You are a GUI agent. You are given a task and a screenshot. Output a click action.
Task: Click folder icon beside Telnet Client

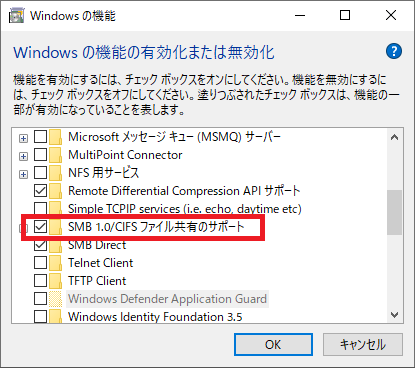(x=55, y=263)
